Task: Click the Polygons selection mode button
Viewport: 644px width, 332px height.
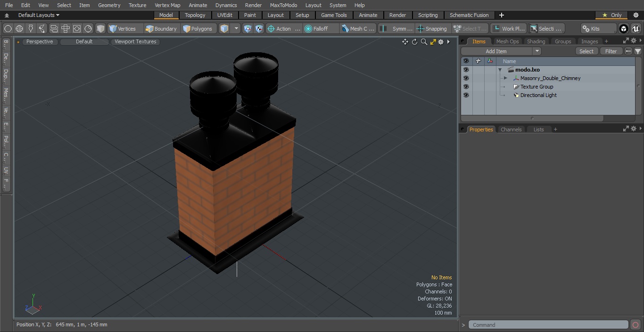Action: [x=198, y=29]
